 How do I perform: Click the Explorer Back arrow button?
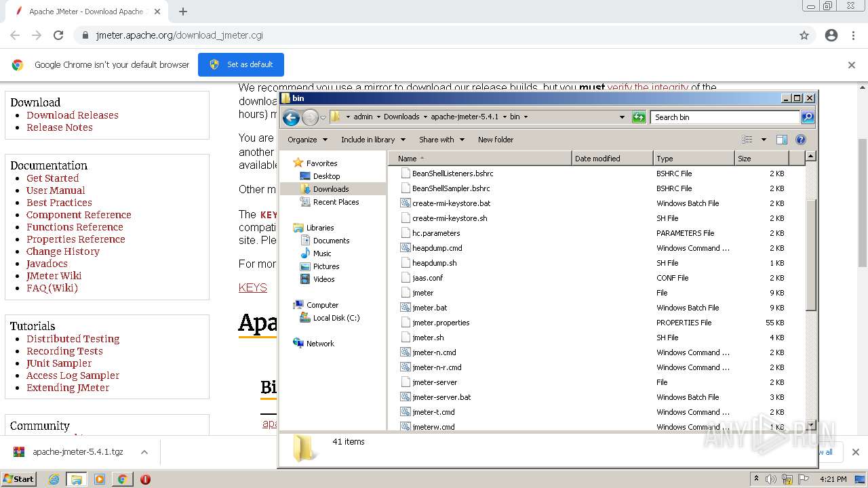coord(291,117)
